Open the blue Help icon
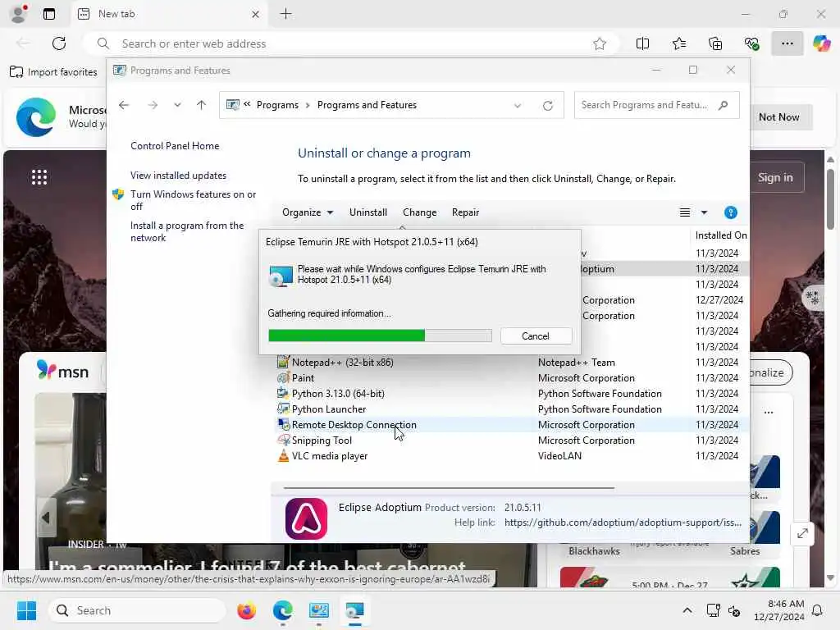 730,212
